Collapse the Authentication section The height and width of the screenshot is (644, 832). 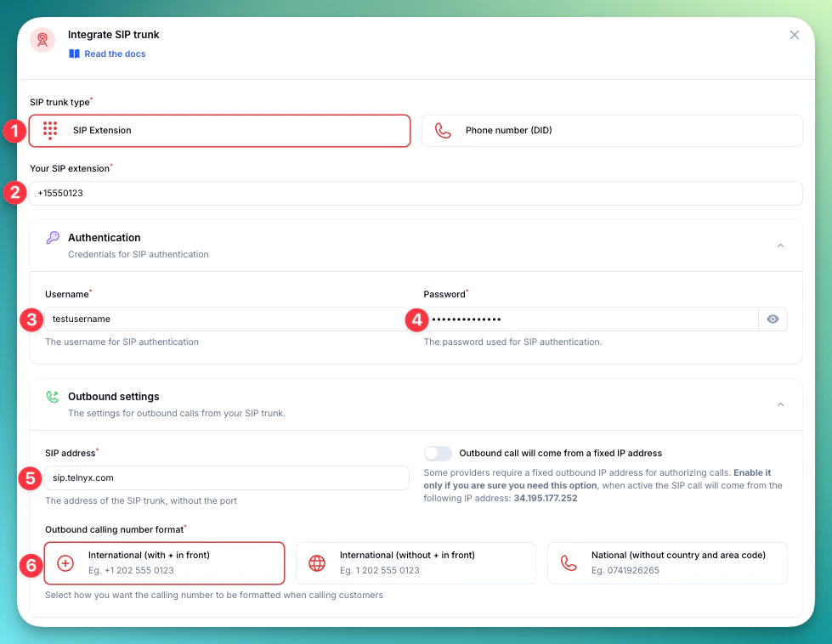(x=780, y=245)
